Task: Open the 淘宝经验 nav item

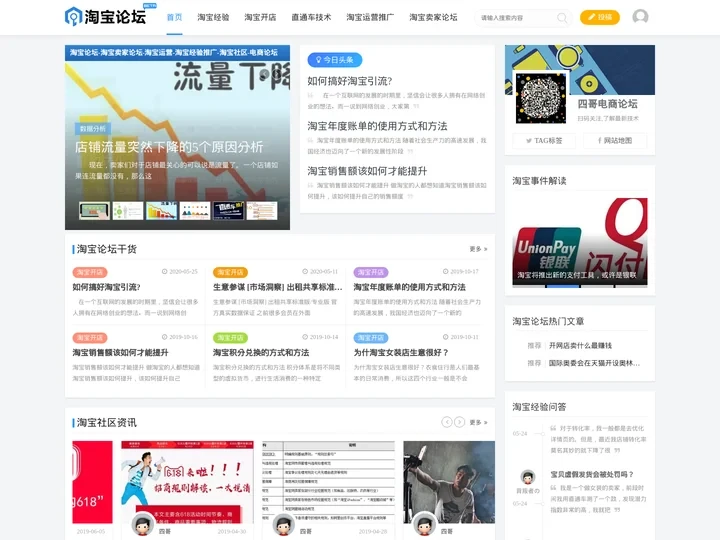Action: [213, 17]
